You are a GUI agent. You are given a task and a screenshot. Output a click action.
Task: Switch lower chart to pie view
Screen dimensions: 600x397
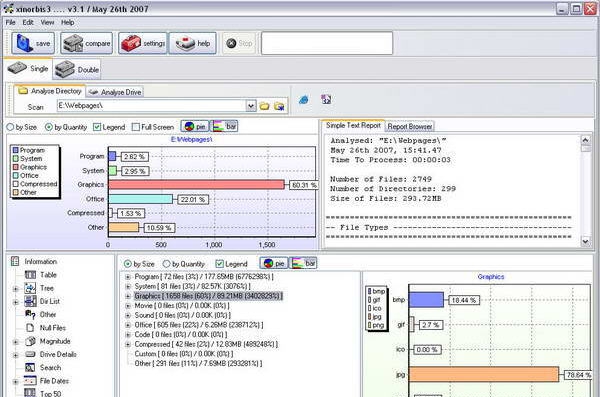(274, 263)
